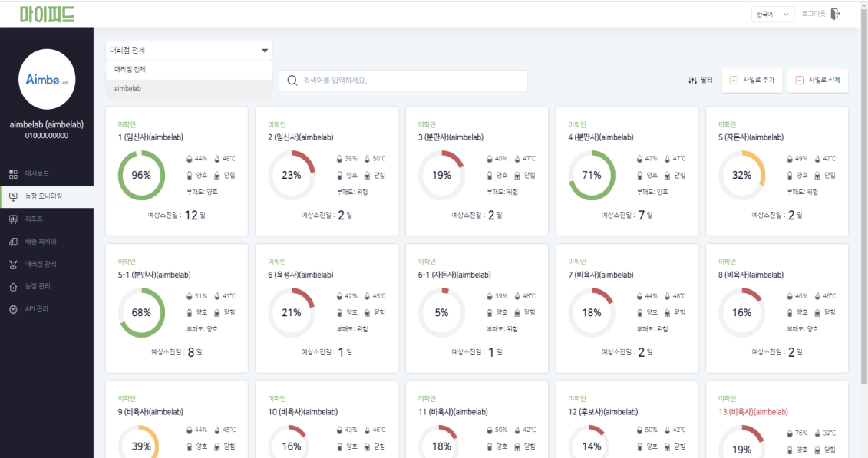Click the 51% humidity icon on silo 5-1
The height and width of the screenshot is (458, 868).
pyautogui.click(x=190, y=296)
